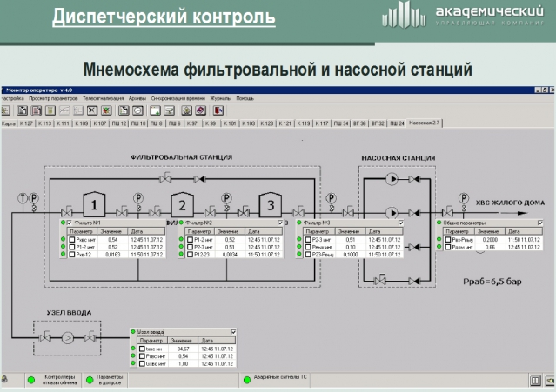Click the purple book toolbar icon
The image size is (556, 392).
click(x=201, y=111)
